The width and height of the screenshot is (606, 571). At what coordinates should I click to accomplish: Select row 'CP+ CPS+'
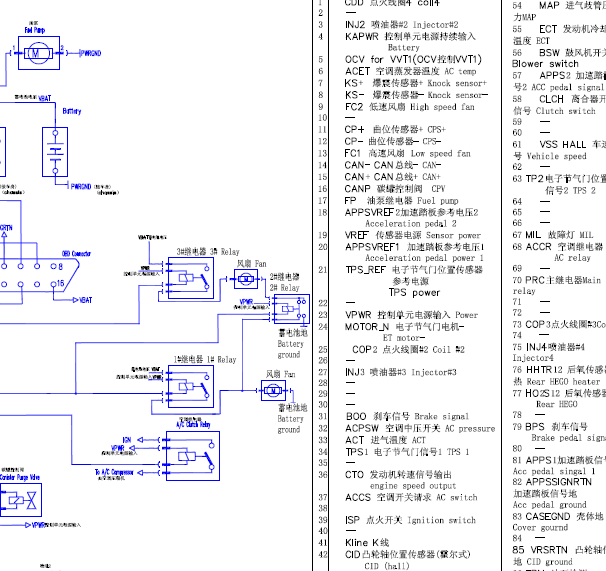[x=395, y=129]
